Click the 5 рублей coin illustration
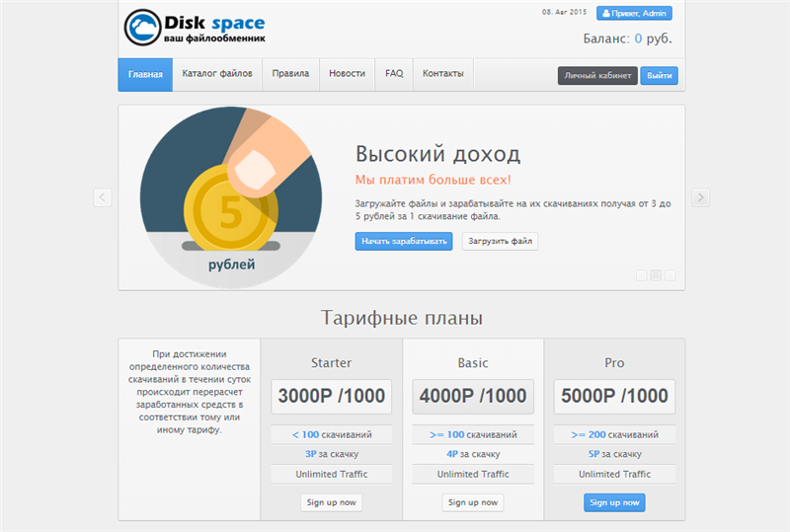This screenshot has width=790, height=532. [231, 197]
